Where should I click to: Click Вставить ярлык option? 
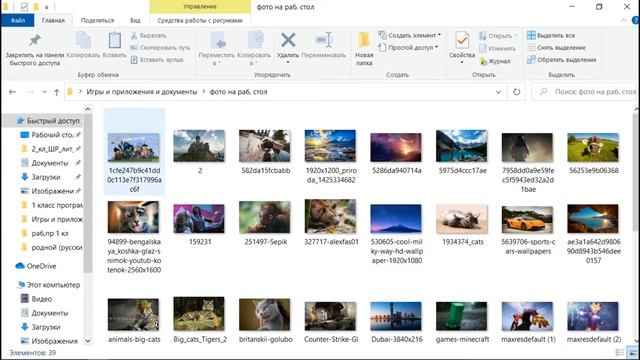[157, 60]
